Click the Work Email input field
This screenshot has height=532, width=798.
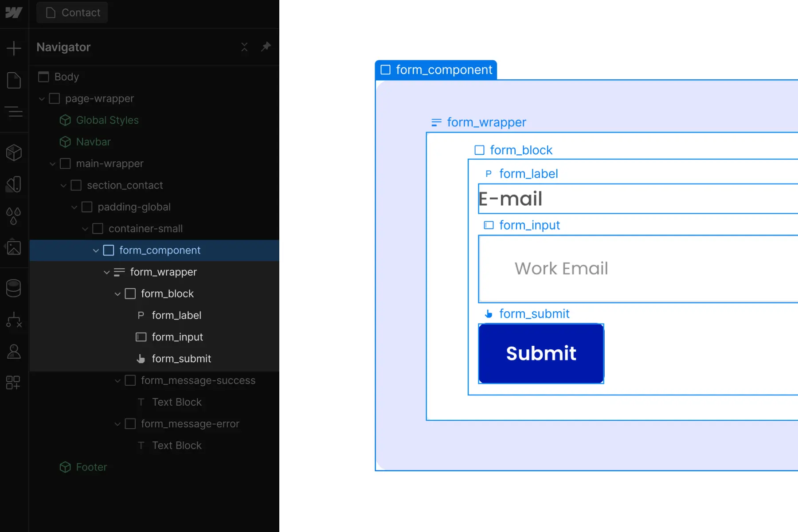coord(638,269)
